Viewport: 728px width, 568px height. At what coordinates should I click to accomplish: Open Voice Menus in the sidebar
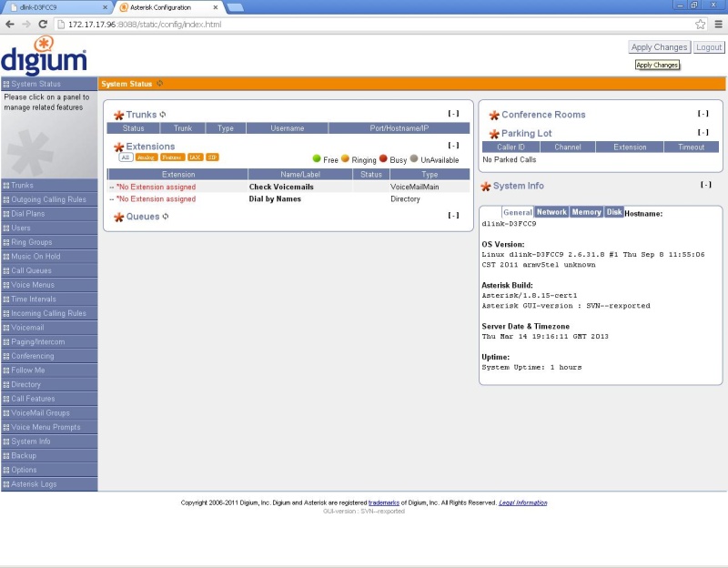tap(49, 285)
